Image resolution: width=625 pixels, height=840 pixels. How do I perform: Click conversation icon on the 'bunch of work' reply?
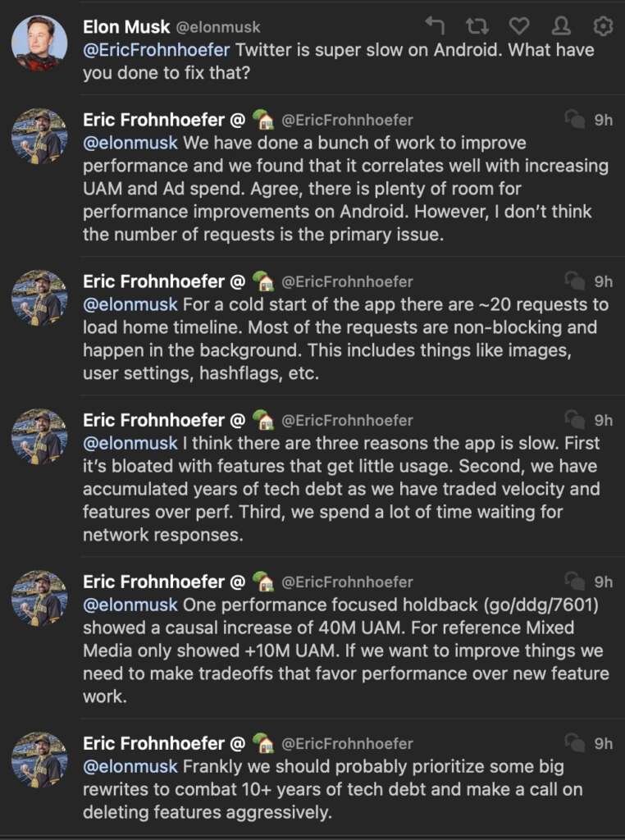(x=575, y=120)
